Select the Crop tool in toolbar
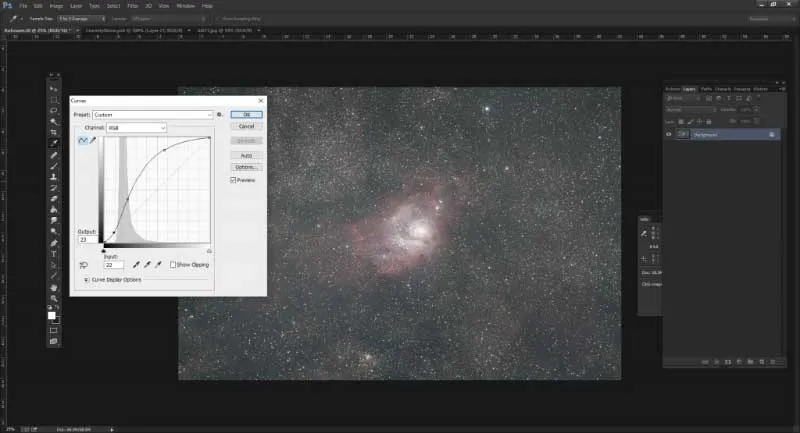Viewport: 800px width, 433px height. click(54, 133)
